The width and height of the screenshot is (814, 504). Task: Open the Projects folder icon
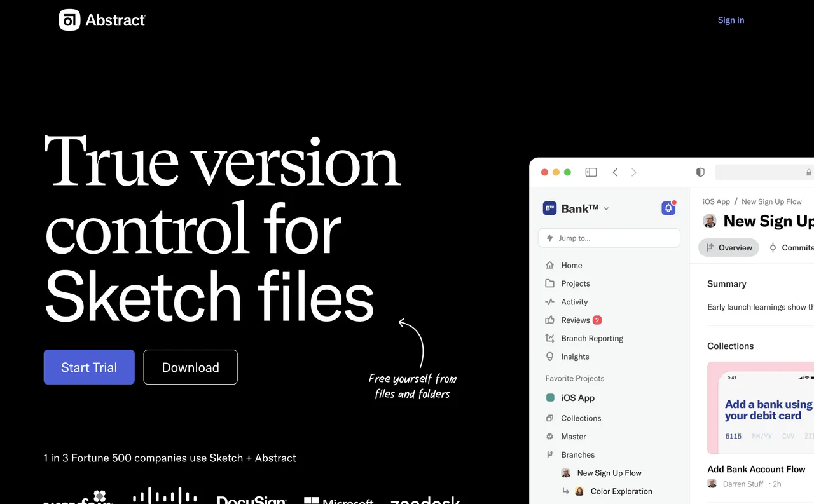point(549,283)
